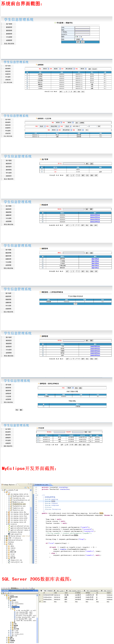Tick the header select-all checkbox in 成绩管理 table
This screenshot has height=644, width=114.
click(x=27, y=72)
